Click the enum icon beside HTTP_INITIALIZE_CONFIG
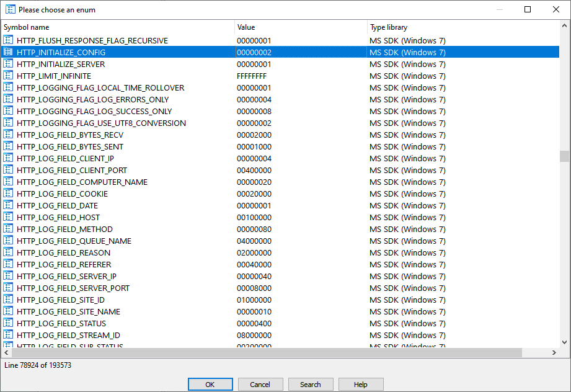Screen dimensions: 571x392 click(8, 52)
